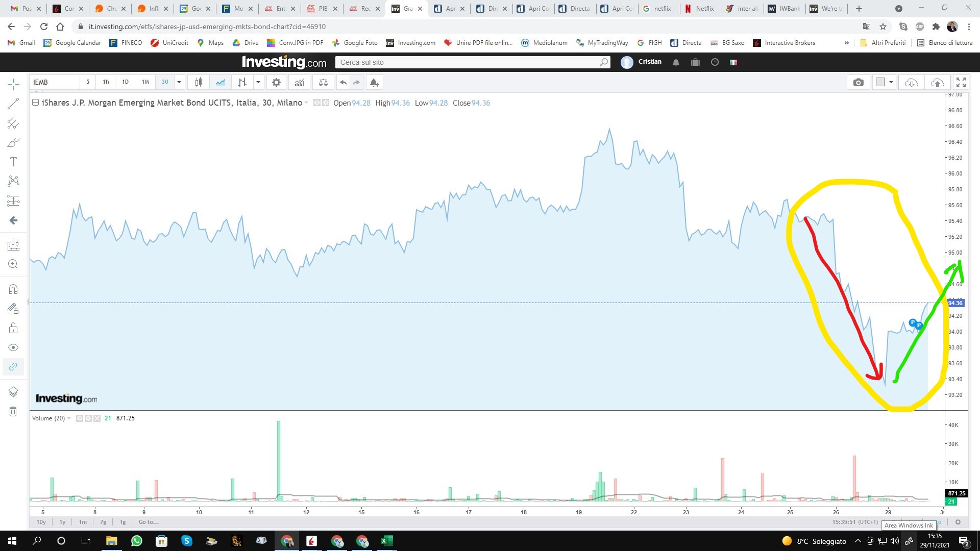Select the trend line drawing tool
Image resolution: width=980 pixels, height=551 pixels.
[13, 104]
